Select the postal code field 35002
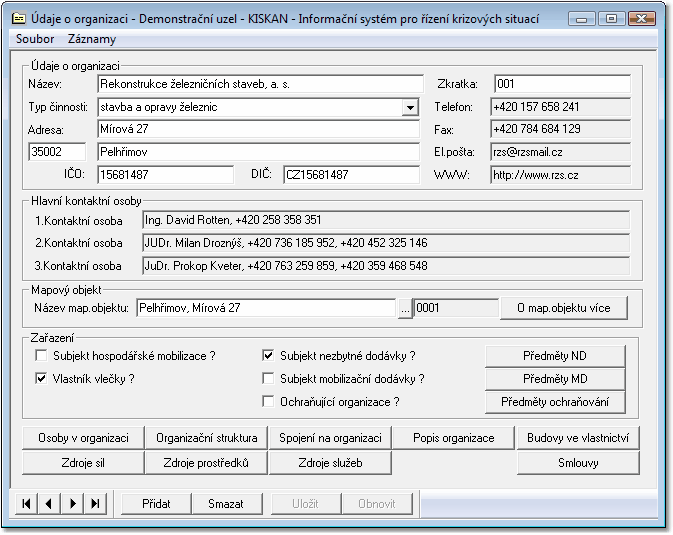The image size is (673, 535). coord(57,152)
